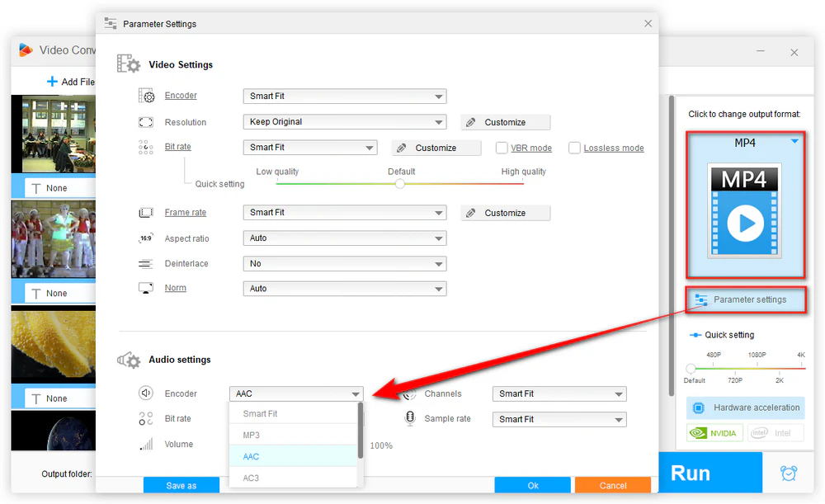Click the video Encoder gear icon

pos(146,96)
